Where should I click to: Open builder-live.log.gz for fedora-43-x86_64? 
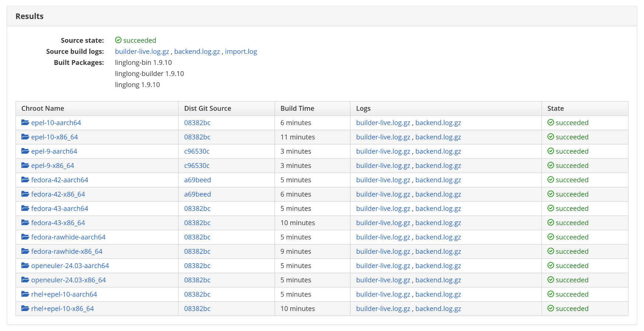[383, 223]
